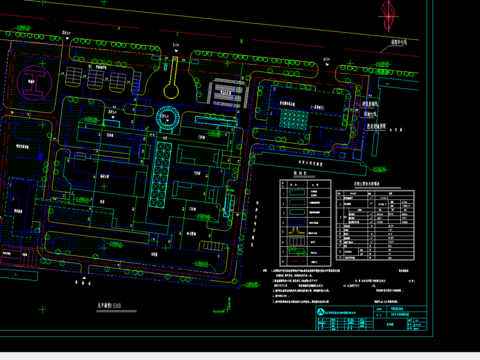Click the red line sample in legend
Image resolution: width=480 pixels, height=360 pixels.
click(x=297, y=261)
